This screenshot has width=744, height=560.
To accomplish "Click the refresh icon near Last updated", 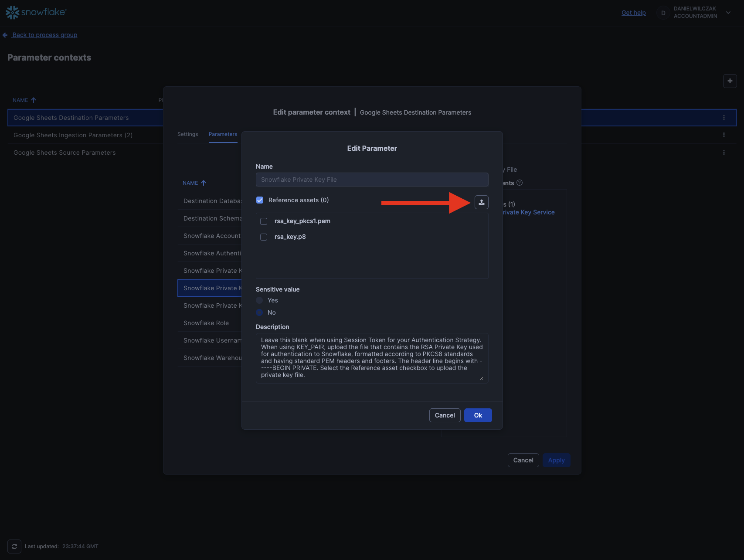I will 14,546.
